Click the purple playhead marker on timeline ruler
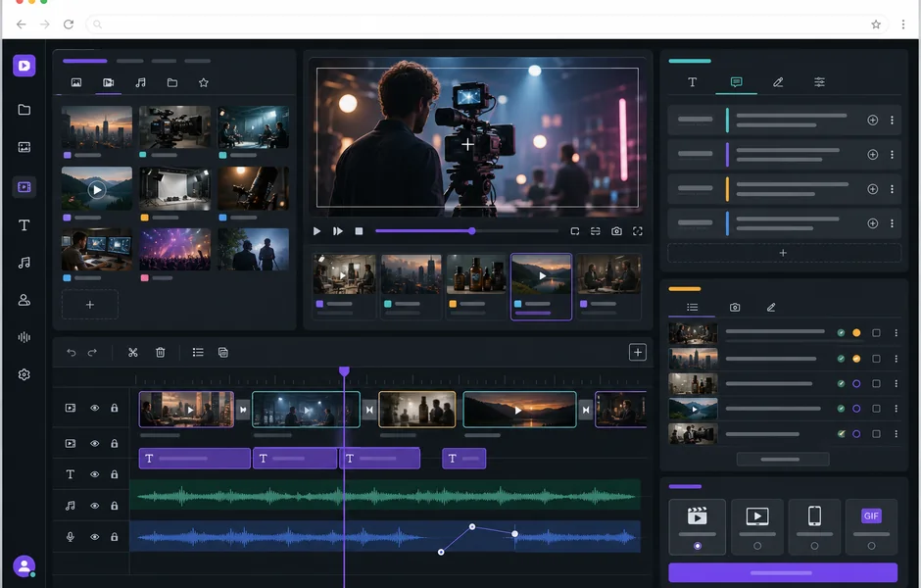 click(x=344, y=371)
